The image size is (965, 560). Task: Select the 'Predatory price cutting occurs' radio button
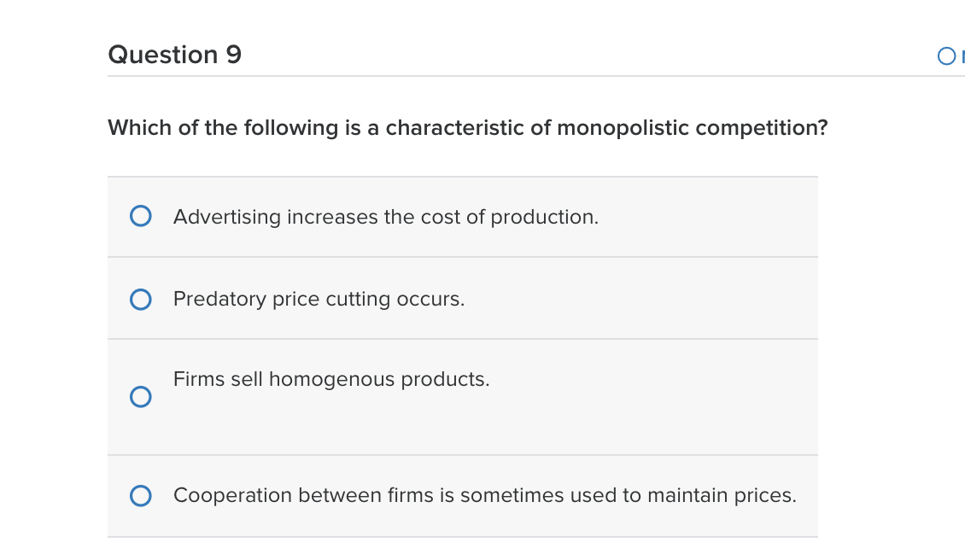click(x=142, y=299)
